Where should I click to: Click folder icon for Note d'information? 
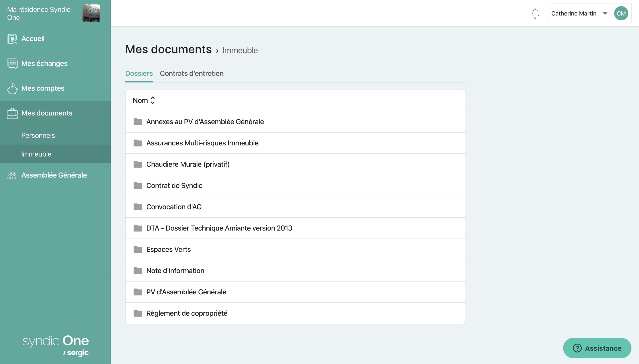tap(138, 270)
